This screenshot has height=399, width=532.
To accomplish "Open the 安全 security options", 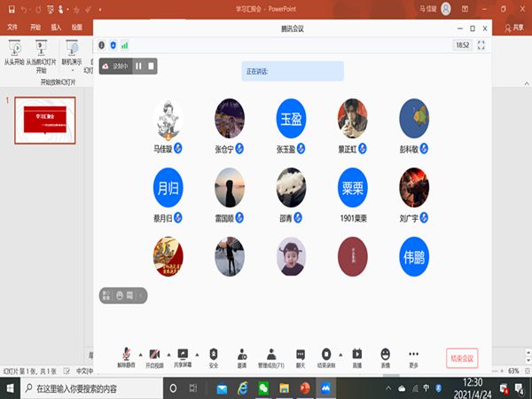I will pyautogui.click(x=214, y=355).
